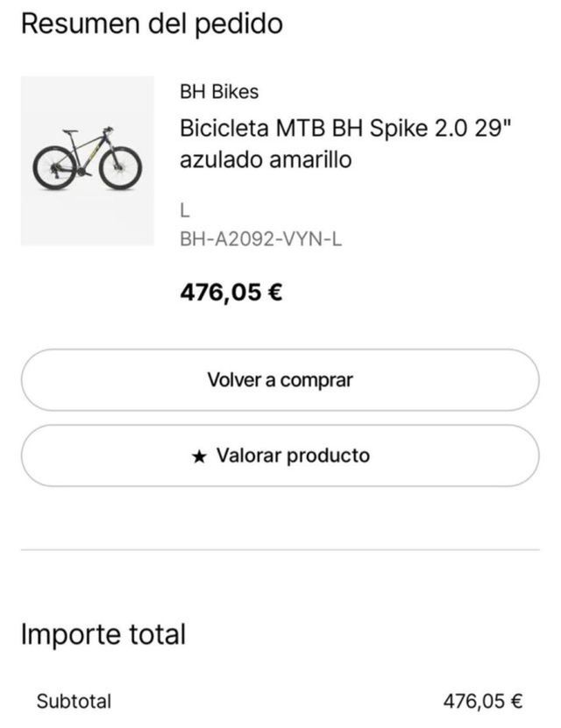Click the Subtotal amount 476,05 €
The image size is (561, 728).
point(483,701)
